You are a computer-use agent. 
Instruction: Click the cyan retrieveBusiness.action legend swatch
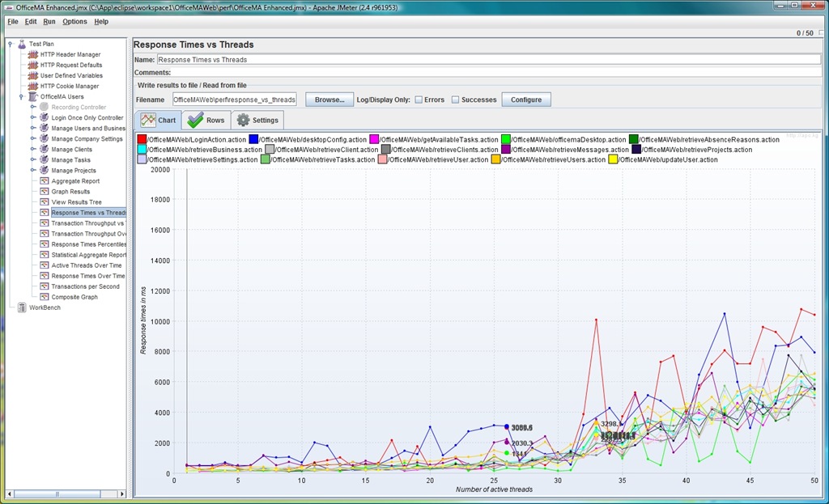coord(142,150)
